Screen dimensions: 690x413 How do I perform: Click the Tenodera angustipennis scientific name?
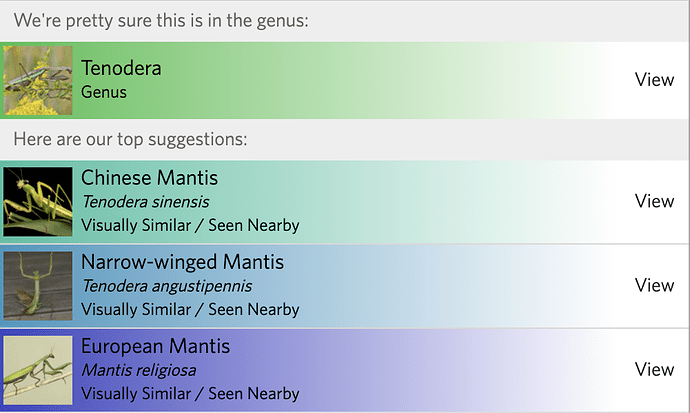point(167,286)
